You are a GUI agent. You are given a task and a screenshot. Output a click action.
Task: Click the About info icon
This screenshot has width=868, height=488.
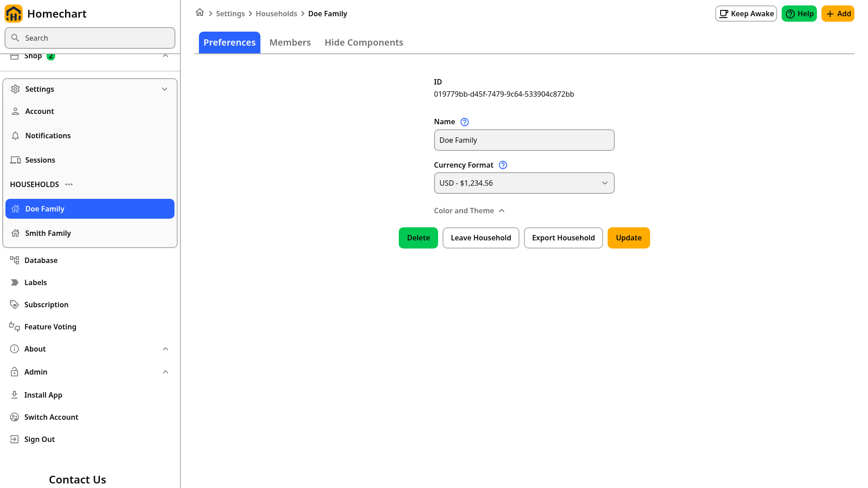(14, 349)
